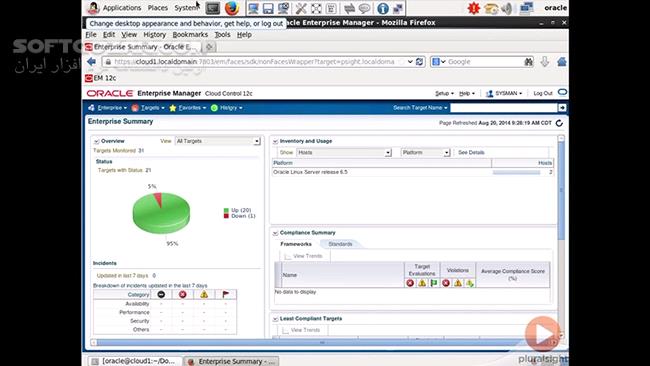The width and height of the screenshot is (650, 366).
Task: Open the Setup menu
Action: click(x=444, y=94)
